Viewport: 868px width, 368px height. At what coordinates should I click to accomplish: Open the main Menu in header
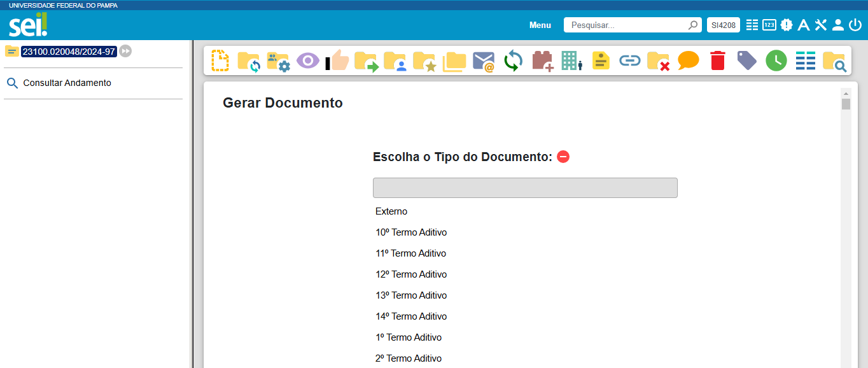[x=540, y=25]
